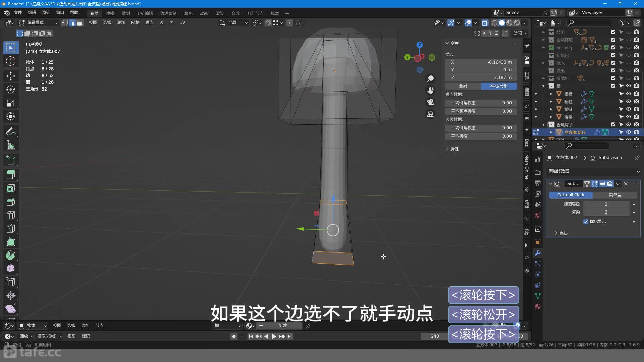The height and width of the screenshot is (362, 644).
Task: Collapse the 变换 panel
Action: [x=452, y=43]
